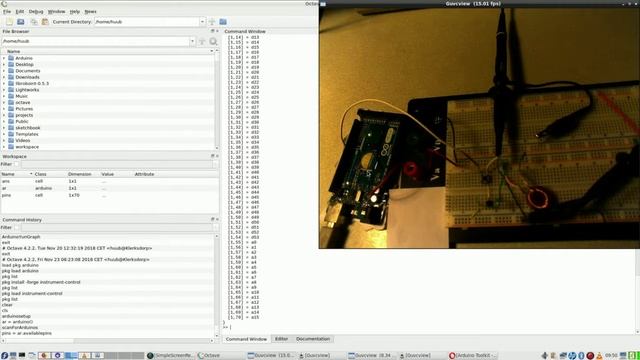Click 'arduinosetup' in Command History
The image size is (640, 360).
click(x=16, y=316)
